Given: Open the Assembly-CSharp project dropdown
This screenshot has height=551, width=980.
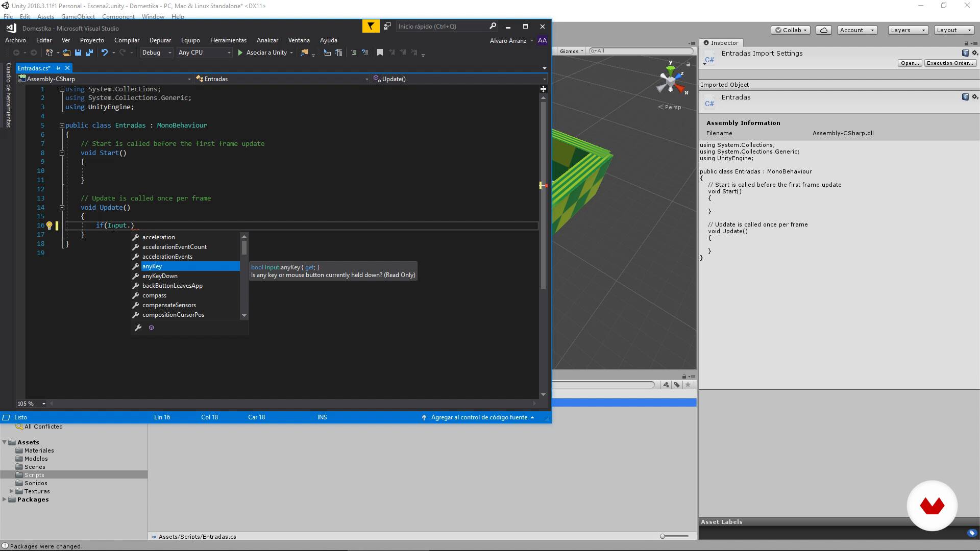Looking at the screenshot, I should click(x=105, y=79).
